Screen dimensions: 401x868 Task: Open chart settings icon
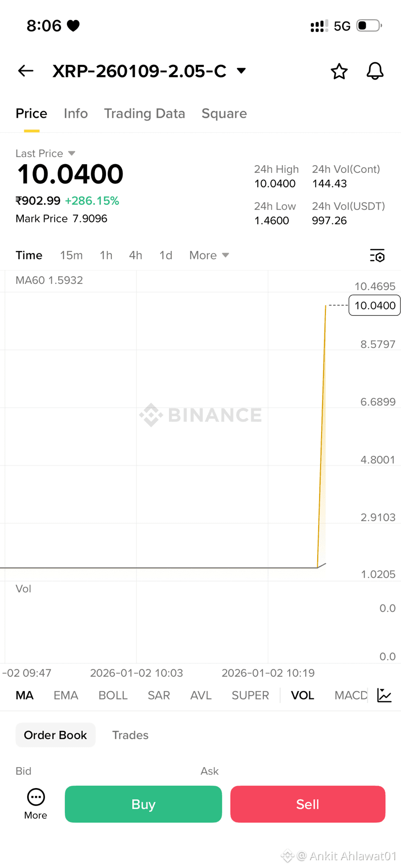click(377, 255)
